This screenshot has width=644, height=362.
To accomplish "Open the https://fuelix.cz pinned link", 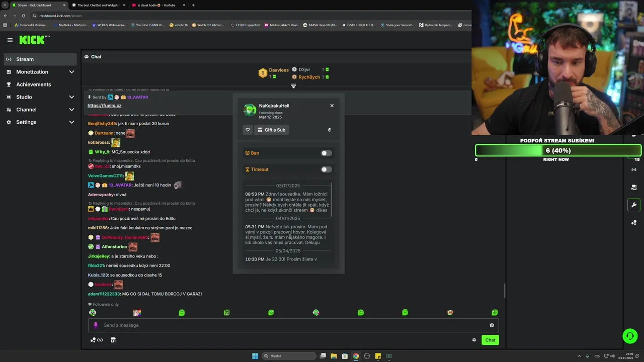I will point(104,106).
